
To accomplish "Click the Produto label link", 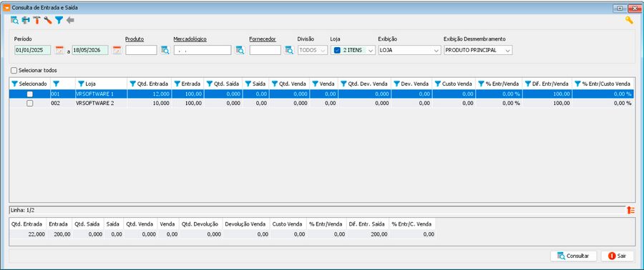I will click(135, 39).
